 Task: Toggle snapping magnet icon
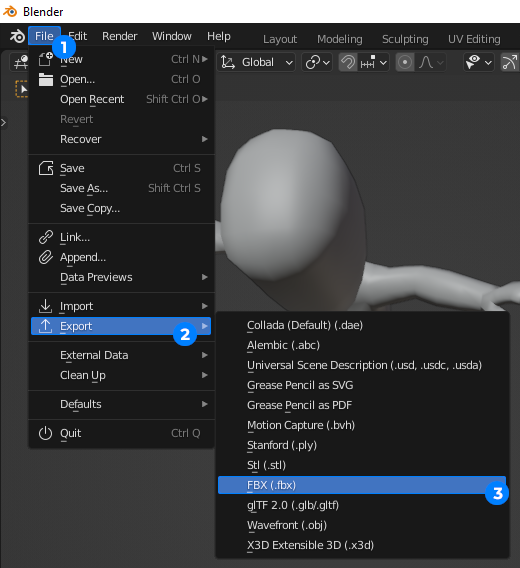pyautogui.click(x=348, y=62)
